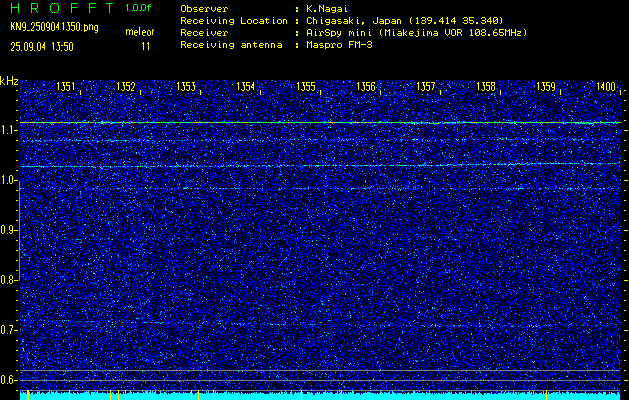Click the Receiving Location label
This screenshot has height=400, width=629.
tap(234, 21)
